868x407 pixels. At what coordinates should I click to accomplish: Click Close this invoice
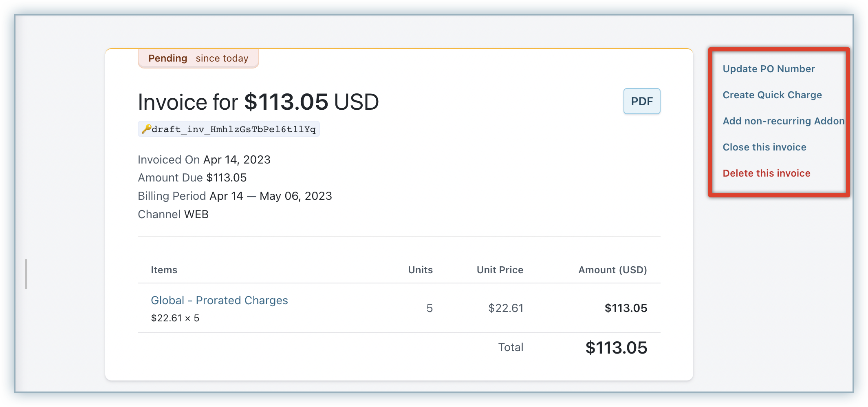(x=764, y=147)
